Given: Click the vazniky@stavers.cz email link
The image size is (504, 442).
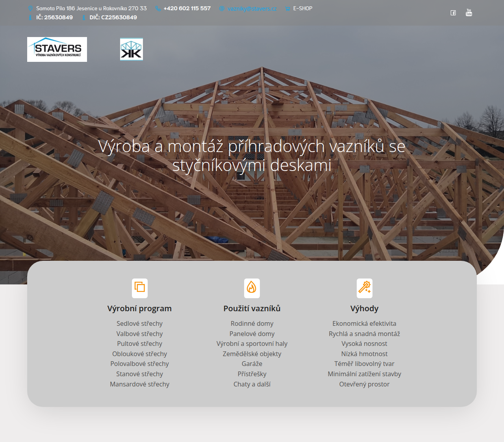Looking at the screenshot, I should click(252, 9).
